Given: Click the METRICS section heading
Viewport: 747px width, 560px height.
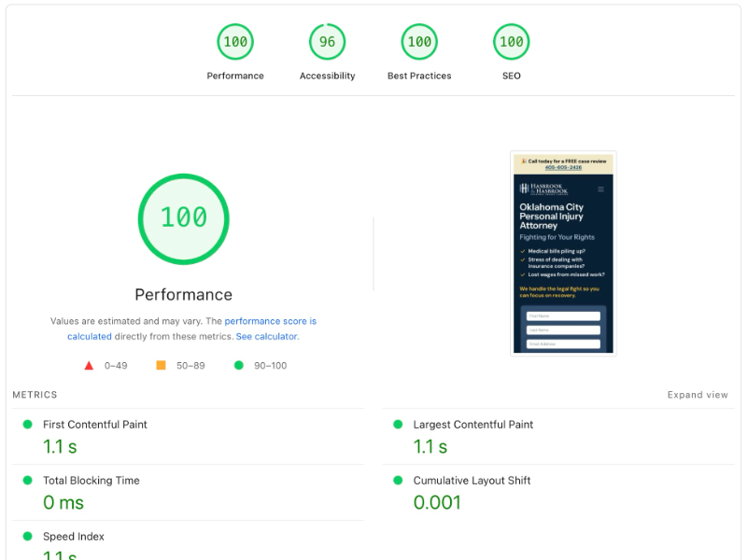Looking at the screenshot, I should pyautogui.click(x=35, y=395).
